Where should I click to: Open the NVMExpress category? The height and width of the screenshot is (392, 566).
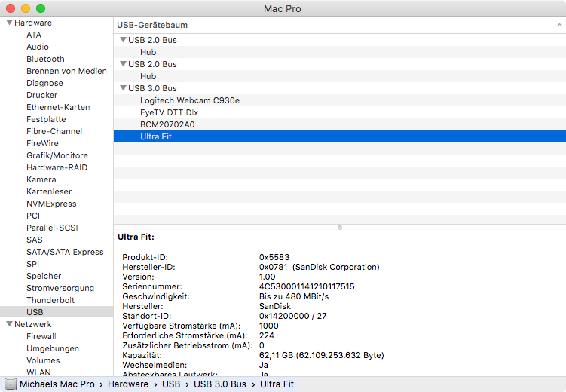click(51, 204)
